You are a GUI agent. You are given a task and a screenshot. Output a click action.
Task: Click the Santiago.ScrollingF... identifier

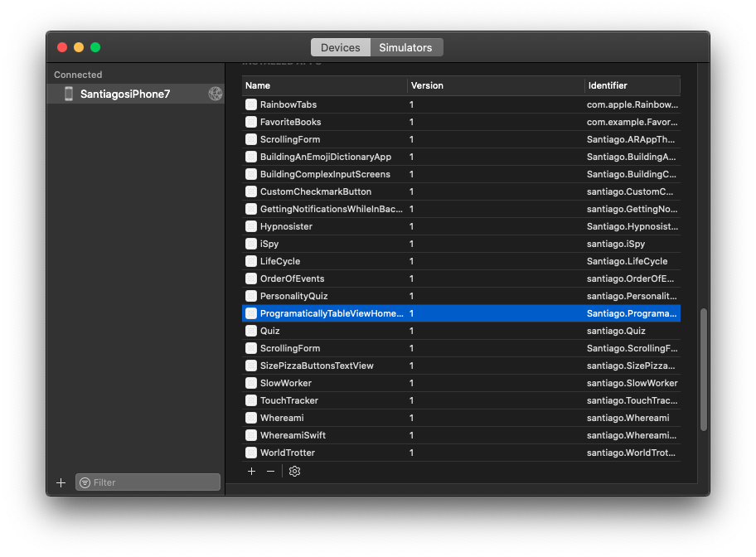pyautogui.click(x=632, y=348)
